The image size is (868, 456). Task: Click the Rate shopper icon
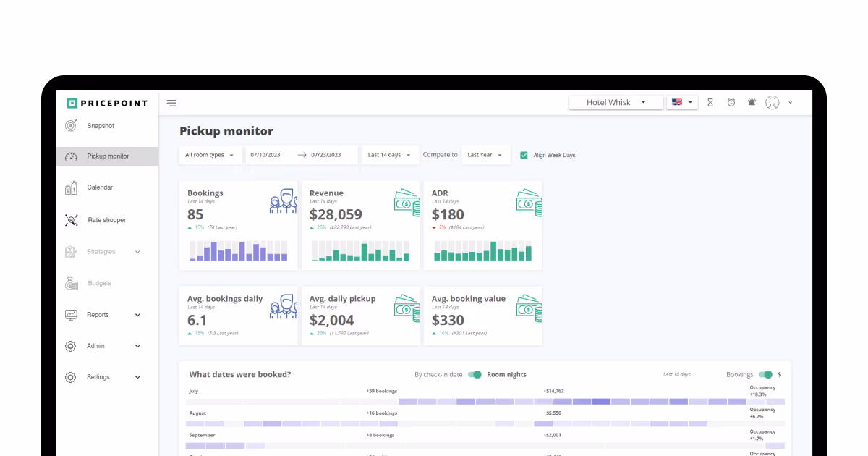(x=71, y=220)
